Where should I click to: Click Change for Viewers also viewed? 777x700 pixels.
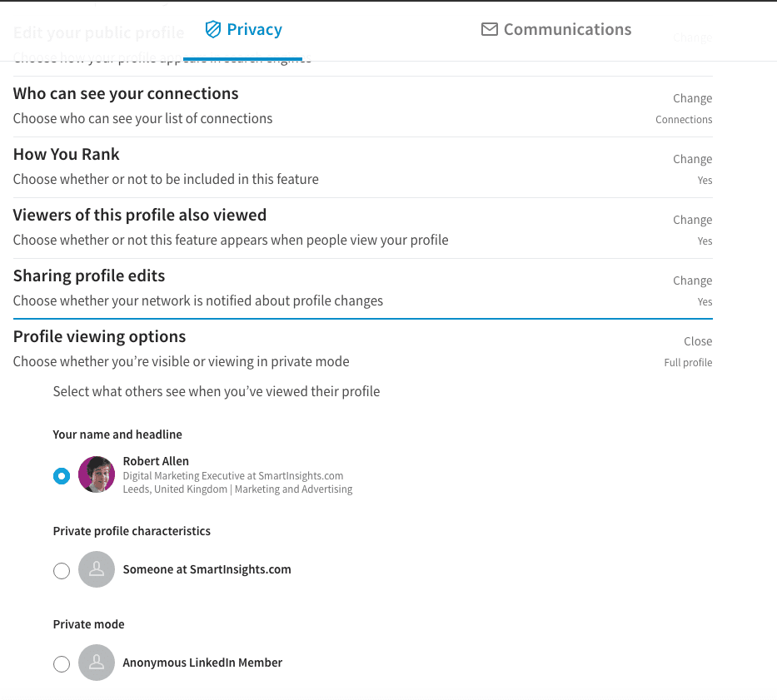pyautogui.click(x=692, y=220)
